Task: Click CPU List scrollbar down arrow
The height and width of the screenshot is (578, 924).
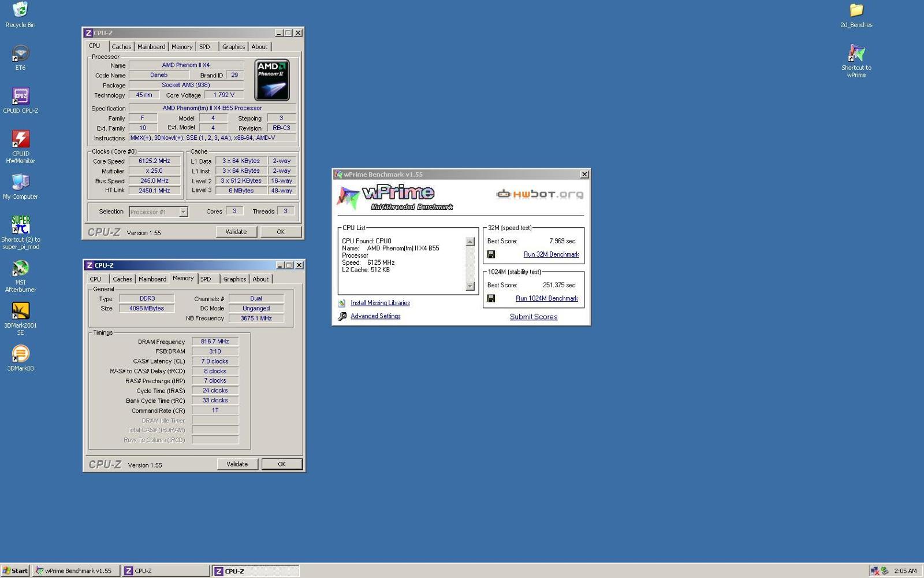Action: [470, 286]
